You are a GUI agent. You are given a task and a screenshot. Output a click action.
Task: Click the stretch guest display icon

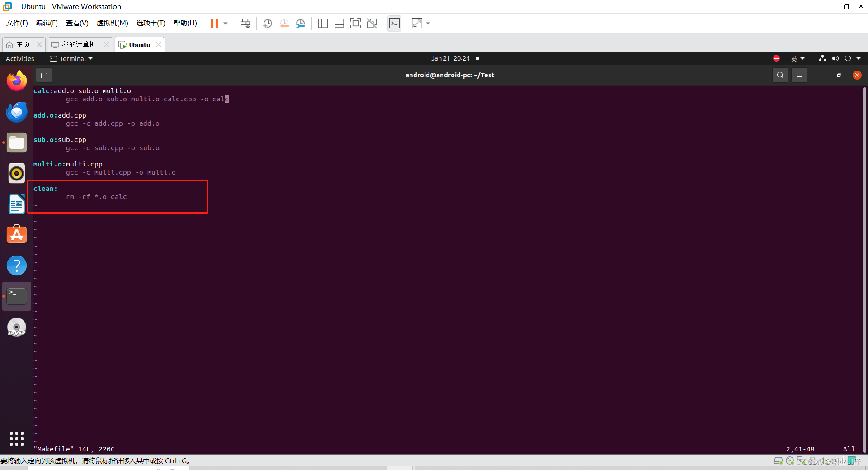pos(417,23)
